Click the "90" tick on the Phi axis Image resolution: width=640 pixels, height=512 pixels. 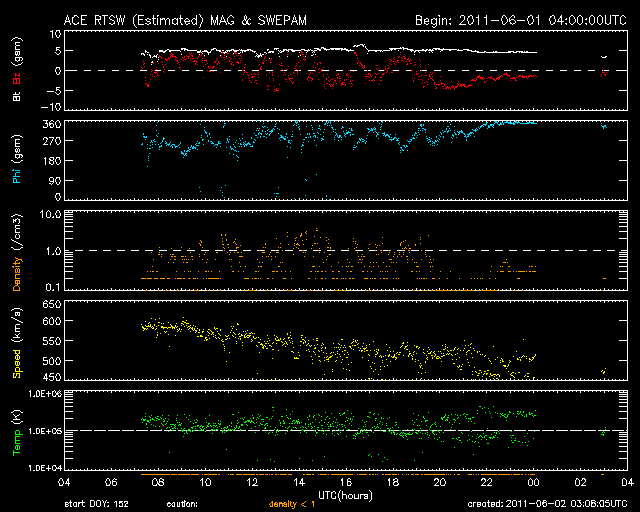click(x=55, y=180)
